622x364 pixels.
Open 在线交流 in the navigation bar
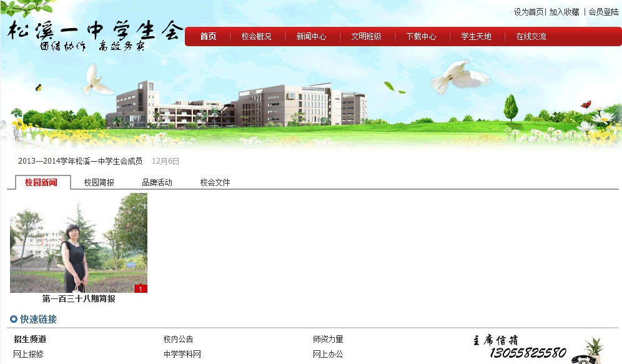[x=531, y=37]
